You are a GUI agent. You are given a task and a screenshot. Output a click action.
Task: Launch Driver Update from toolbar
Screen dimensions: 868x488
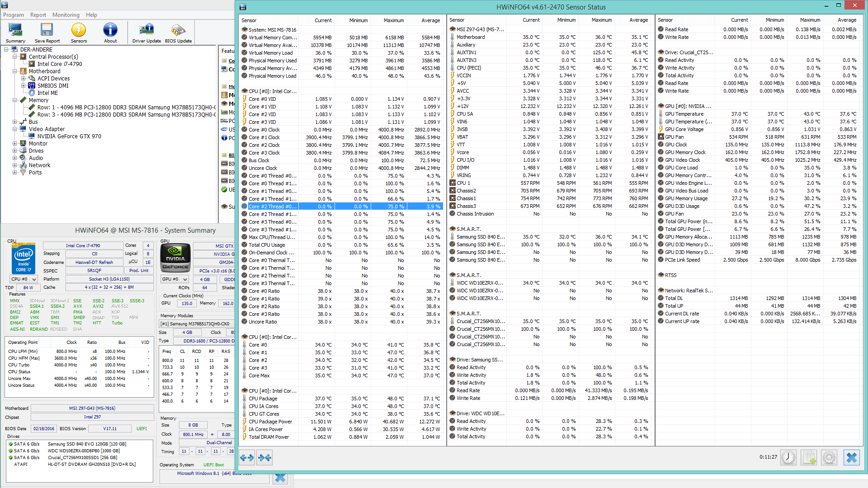pos(146,33)
